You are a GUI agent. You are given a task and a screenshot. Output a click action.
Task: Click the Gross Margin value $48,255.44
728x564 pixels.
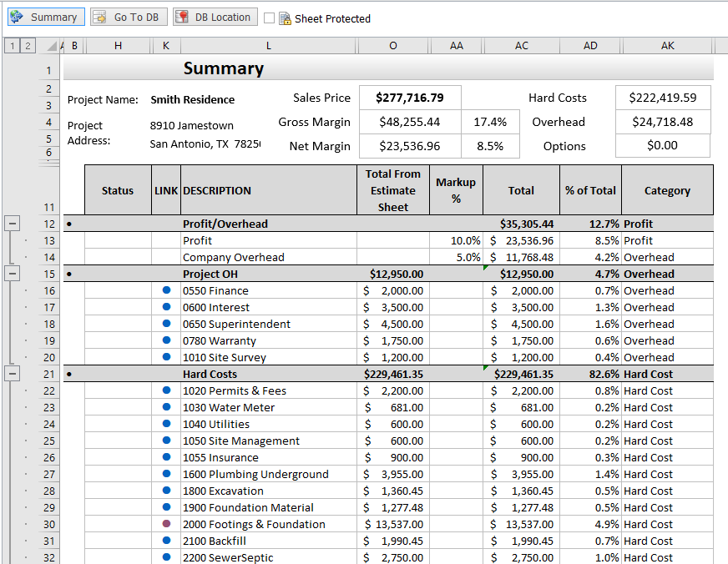pyautogui.click(x=410, y=122)
